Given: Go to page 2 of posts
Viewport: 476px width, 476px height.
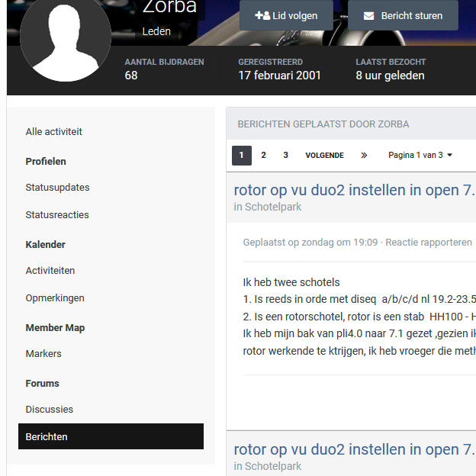Looking at the screenshot, I should pyautogui.click(x=263, y=156).
